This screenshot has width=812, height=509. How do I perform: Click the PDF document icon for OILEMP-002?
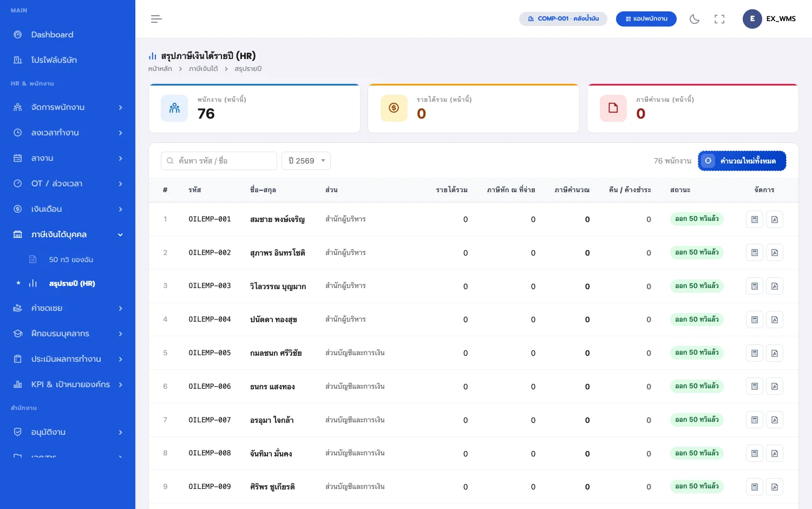click(x=775, y=252)
